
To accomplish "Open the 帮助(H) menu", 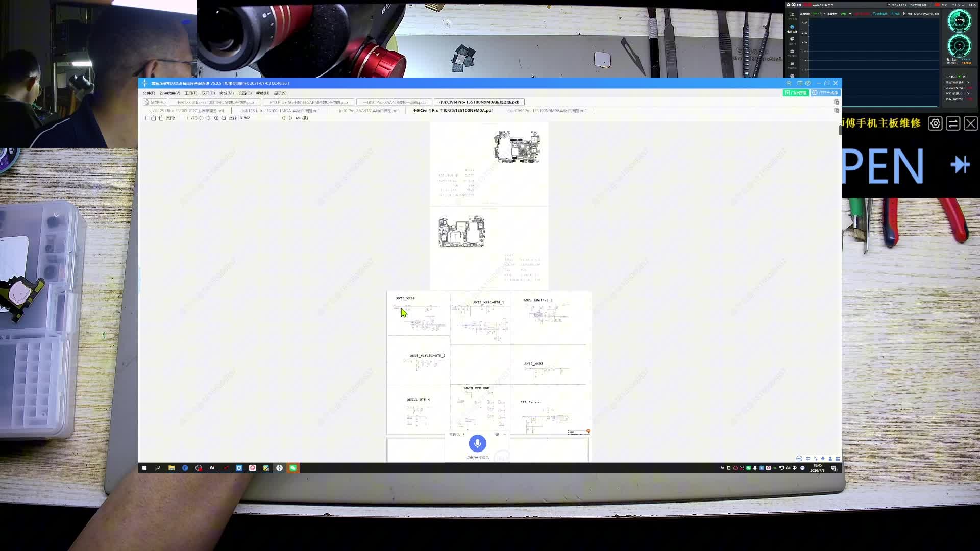I will pyautogui.click(x=262, y=93).
